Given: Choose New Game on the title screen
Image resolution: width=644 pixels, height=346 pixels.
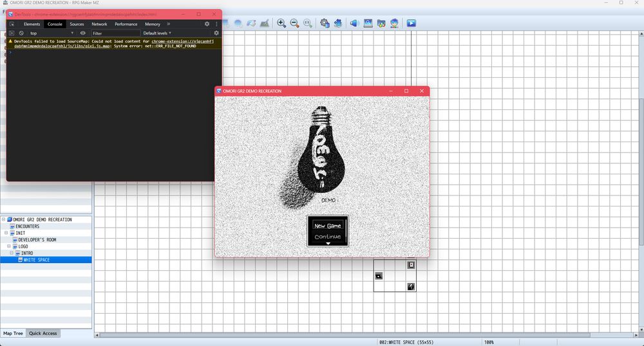Looking at the screenshot, I should point(327,226).
